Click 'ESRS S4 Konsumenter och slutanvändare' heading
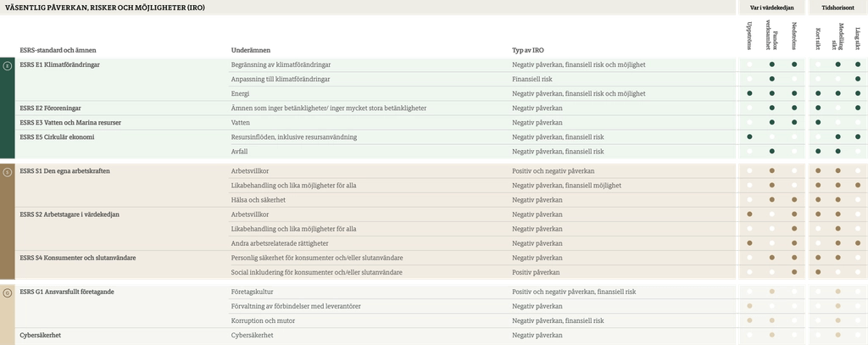Screen dimensions: 868x345 click(78, 258)
